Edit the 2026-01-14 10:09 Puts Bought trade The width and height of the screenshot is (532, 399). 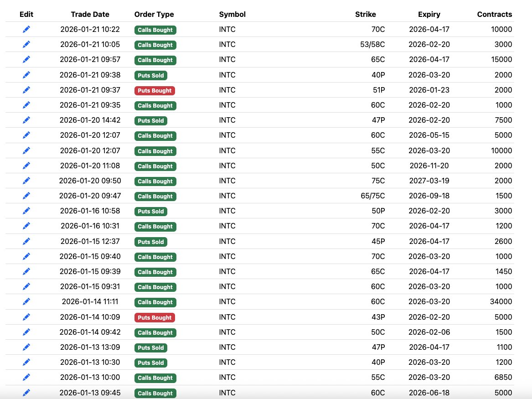coord(26,317)
